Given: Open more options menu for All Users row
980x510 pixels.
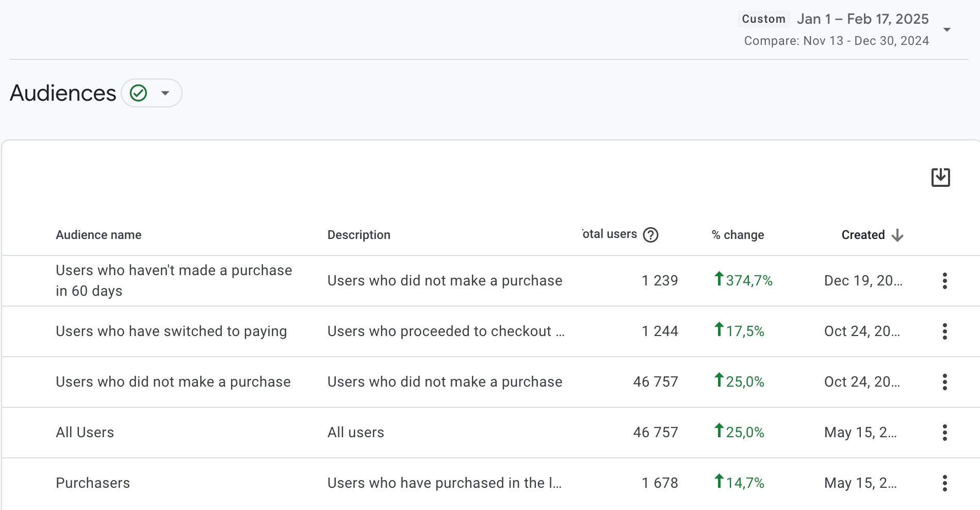Looking at the screenshot, I should tap(944, 433).
